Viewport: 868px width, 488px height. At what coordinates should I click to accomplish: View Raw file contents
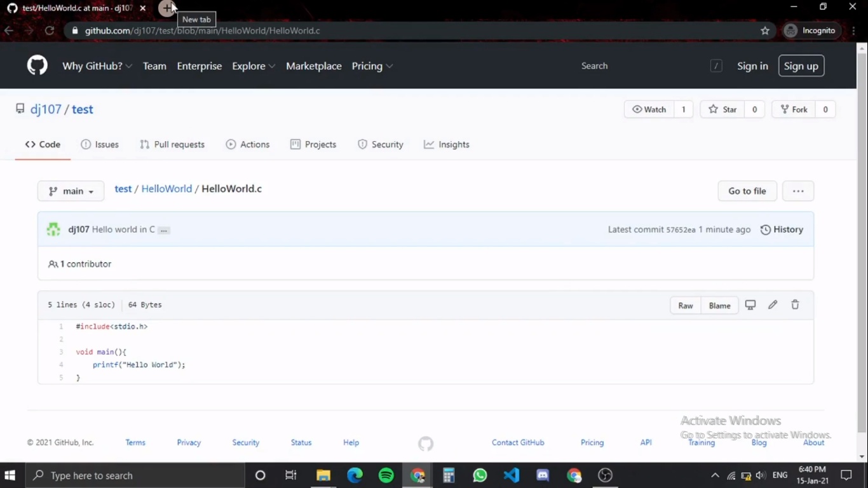686,306
